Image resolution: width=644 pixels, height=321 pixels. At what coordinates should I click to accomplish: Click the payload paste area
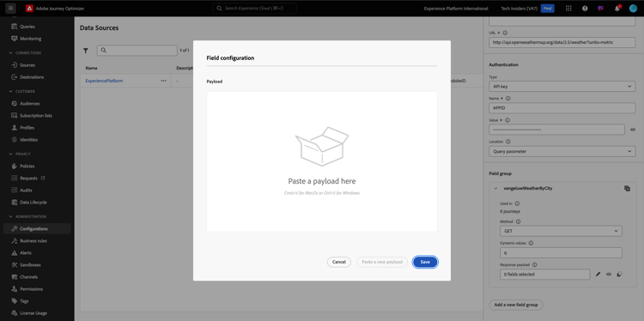point(322,161)
